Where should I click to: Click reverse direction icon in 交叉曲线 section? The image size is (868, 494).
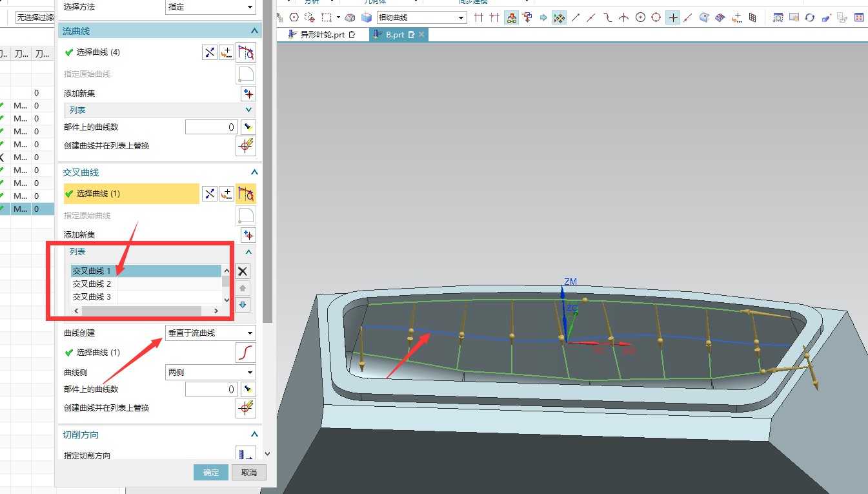tap(209, 194)
